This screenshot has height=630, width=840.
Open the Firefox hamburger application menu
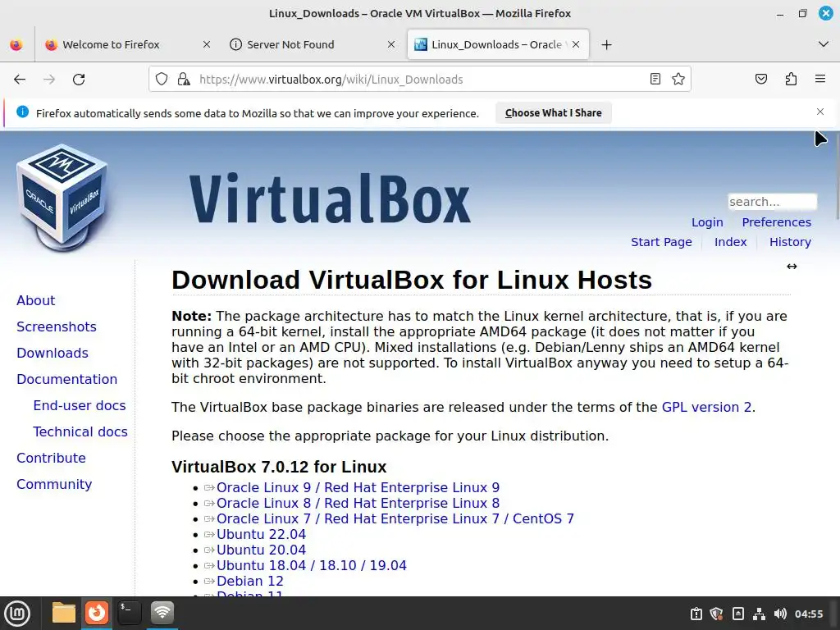click(x=820, y=80)
